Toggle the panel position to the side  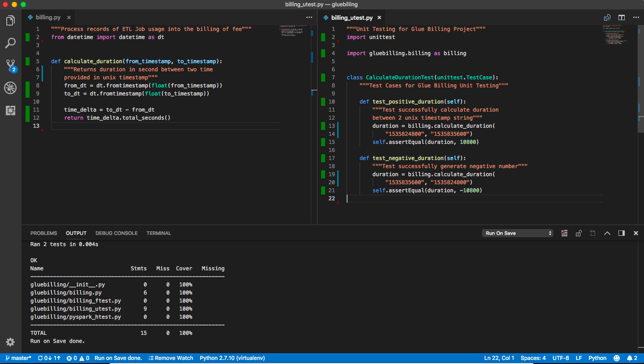coord(622,233)
